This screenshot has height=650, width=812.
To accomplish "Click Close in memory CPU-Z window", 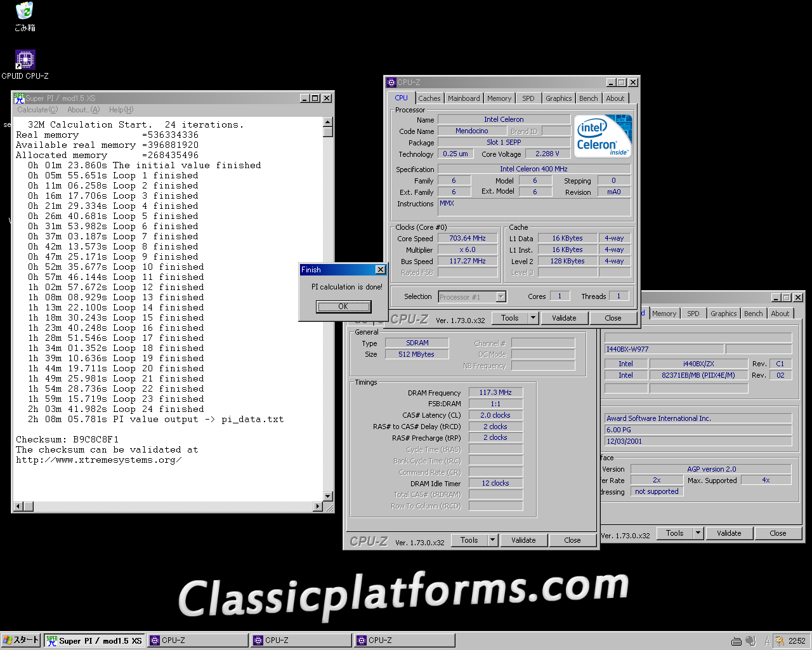I will point(573,540).
